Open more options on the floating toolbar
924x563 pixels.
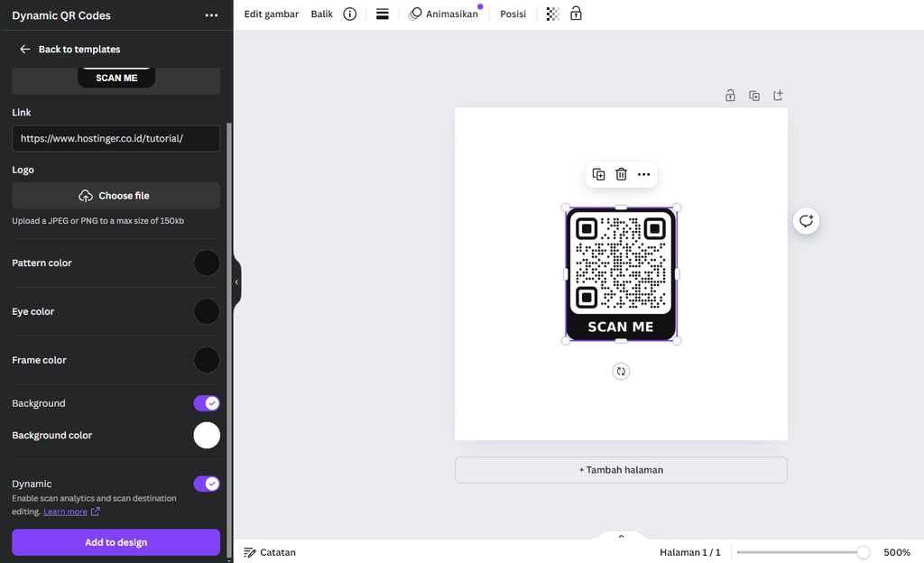(643, 174)
